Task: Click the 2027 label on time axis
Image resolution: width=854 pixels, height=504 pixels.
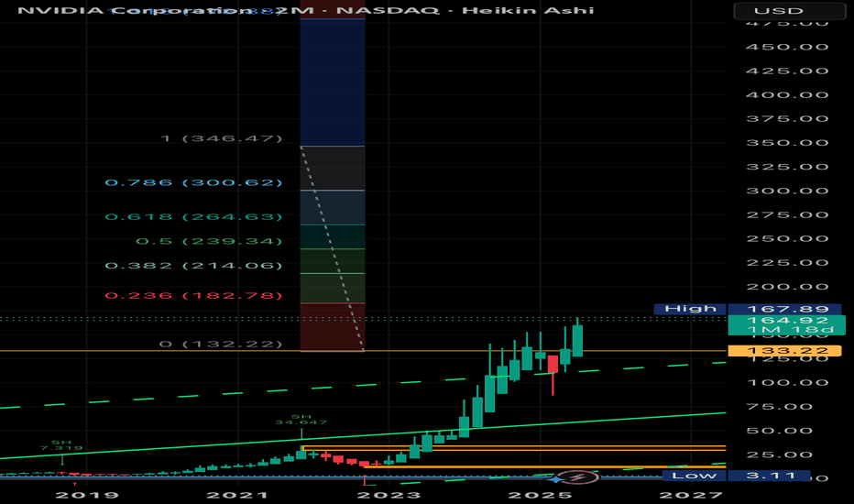Action: 691,495
